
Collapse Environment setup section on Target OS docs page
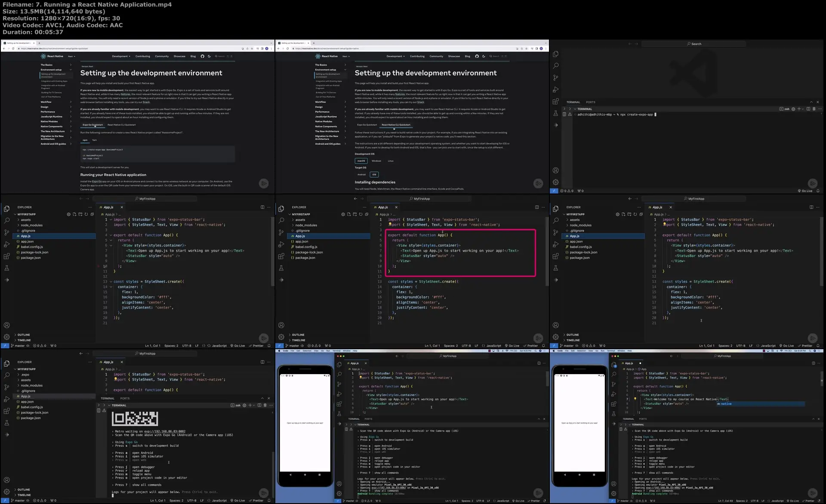click(x=330, y=70)
